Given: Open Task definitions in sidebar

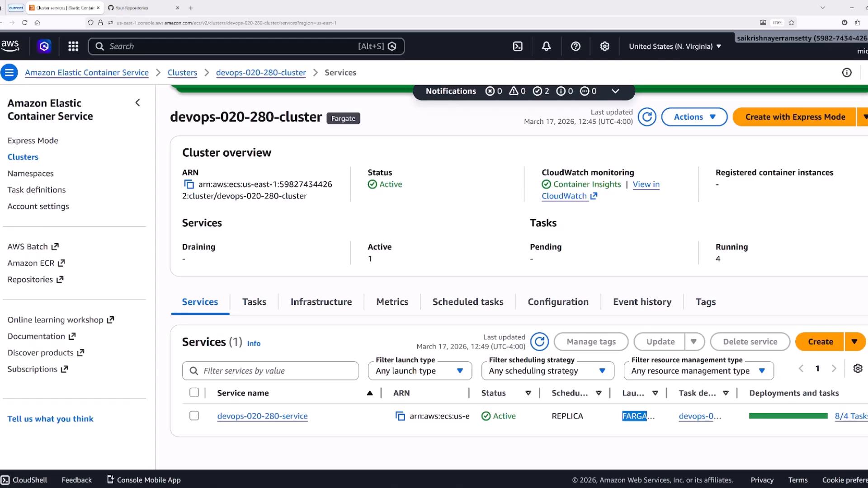Looking at the screenshot, I should pyautogui.click(x=37, y=190).
